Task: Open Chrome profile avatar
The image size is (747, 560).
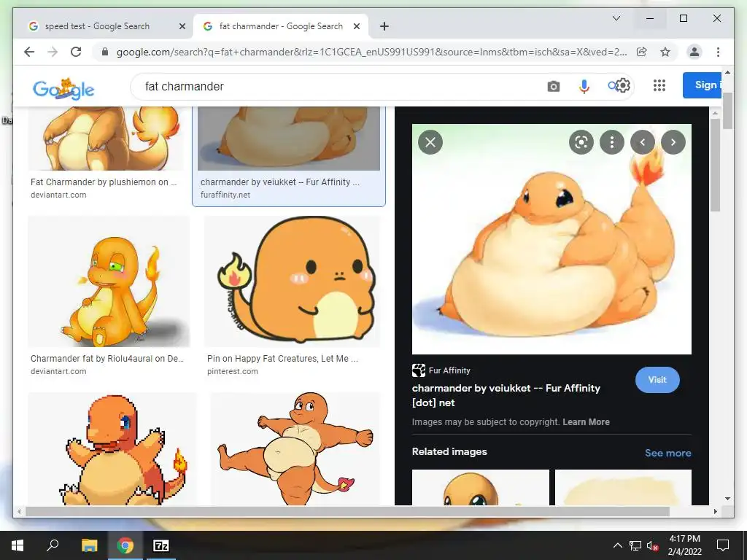Action: pyautogui.click(x=694, y=52)
